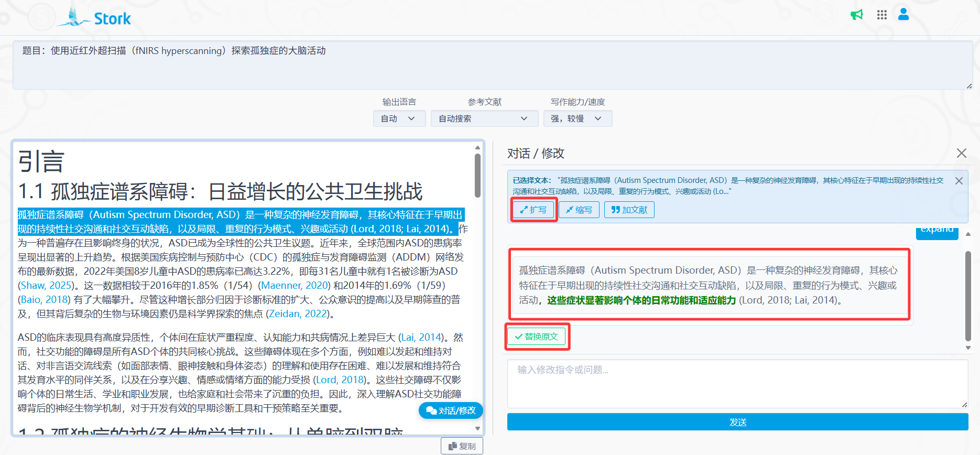Click the Stork logo
The height and width of the screenshot is (455, 980).
click(x=95, y=18)
